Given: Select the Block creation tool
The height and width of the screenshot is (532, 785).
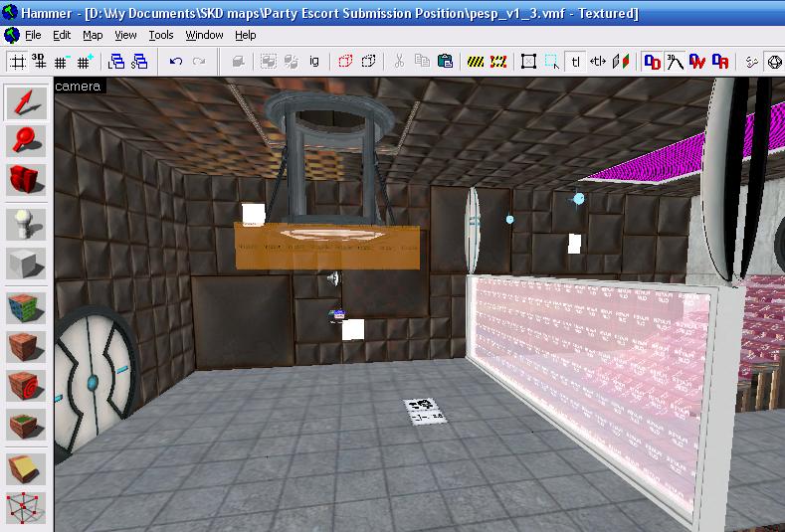Looking at the screenshot, I should 26,263.
